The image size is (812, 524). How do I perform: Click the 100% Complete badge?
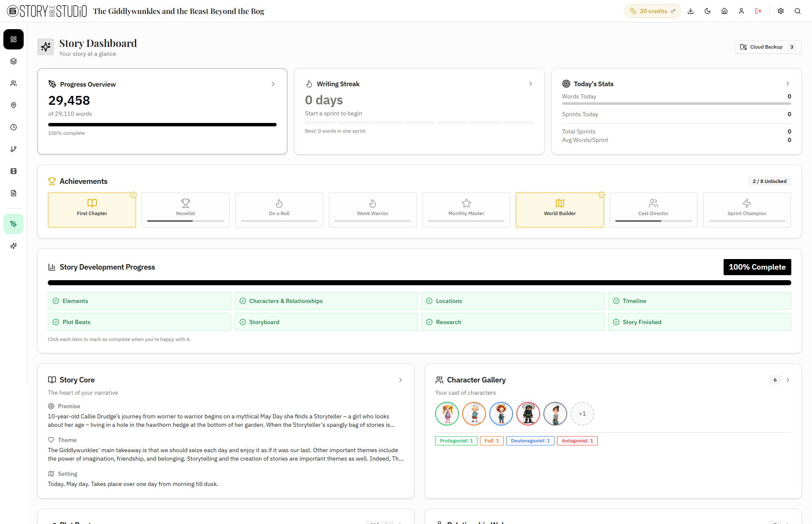click(x=757, y=267)
